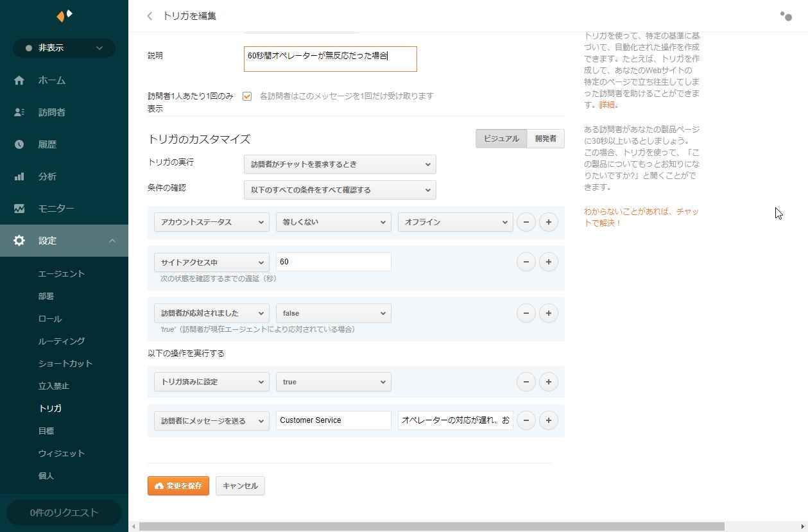Remove the トリガ済みに設定 action row
Viewport: 808px width, 532px height.
click(x=526, y=382)
